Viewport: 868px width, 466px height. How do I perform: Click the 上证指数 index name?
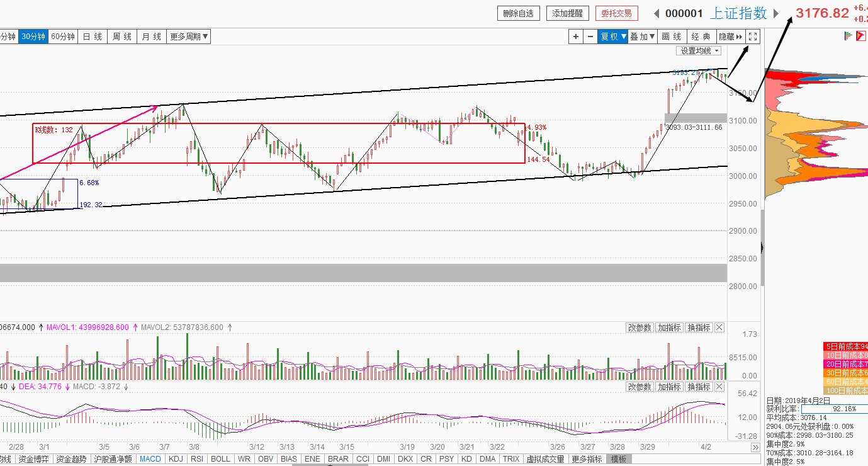click(x=739, y=13)
